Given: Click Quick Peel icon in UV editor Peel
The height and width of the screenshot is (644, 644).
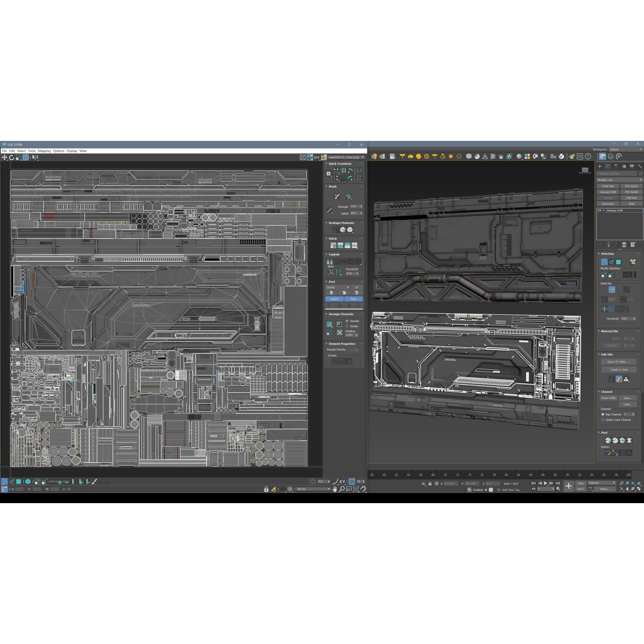Looking at the screenshot, I should 331,293.
